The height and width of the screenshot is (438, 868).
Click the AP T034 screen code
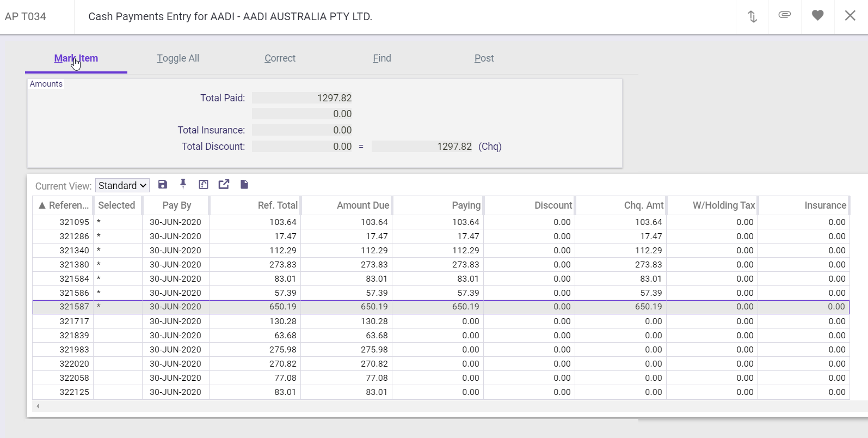(x=26, y=16)
